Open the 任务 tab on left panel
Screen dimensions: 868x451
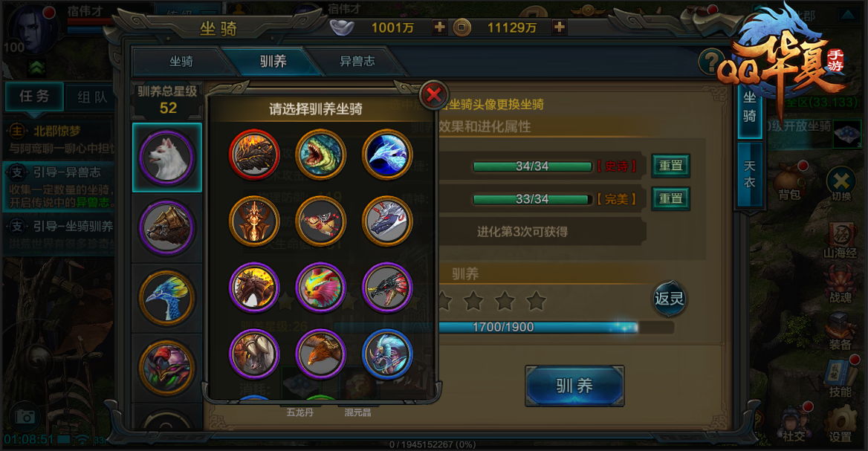[x=34, y=97]
